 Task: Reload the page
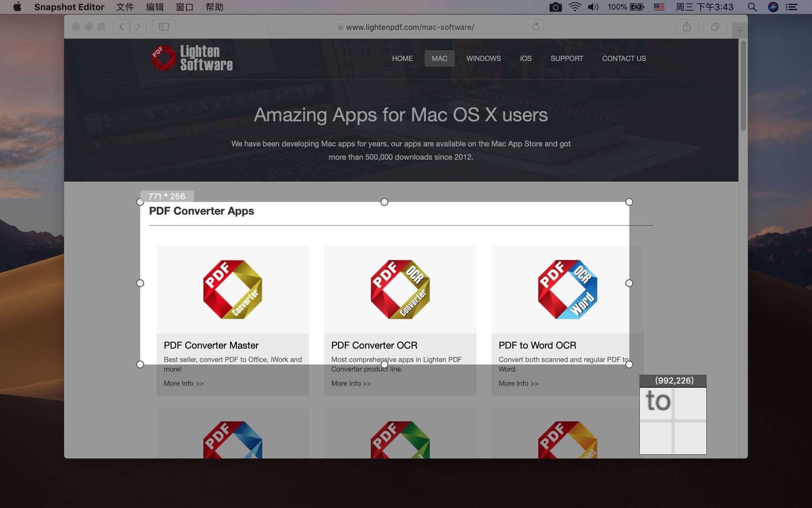pos(536,27)
